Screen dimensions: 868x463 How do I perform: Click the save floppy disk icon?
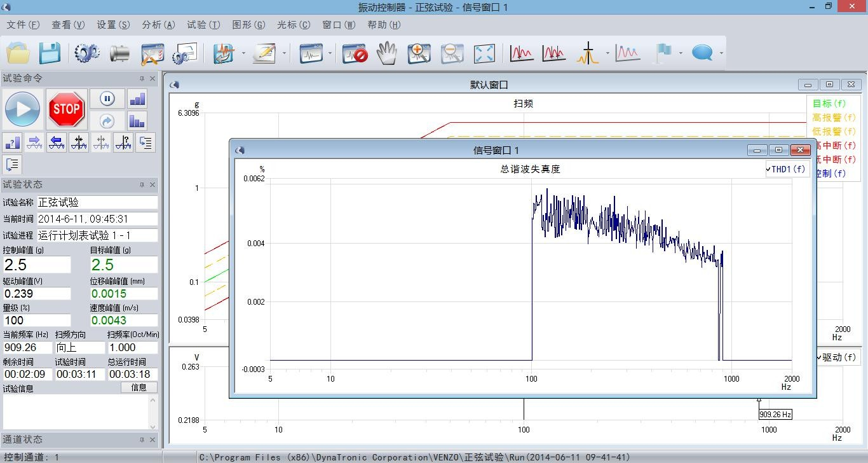pos(50,53)
